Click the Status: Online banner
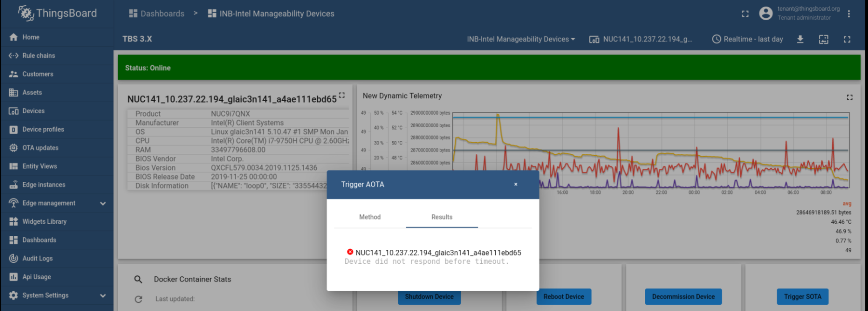The image size is (868, 311). (x=489, y=68)
